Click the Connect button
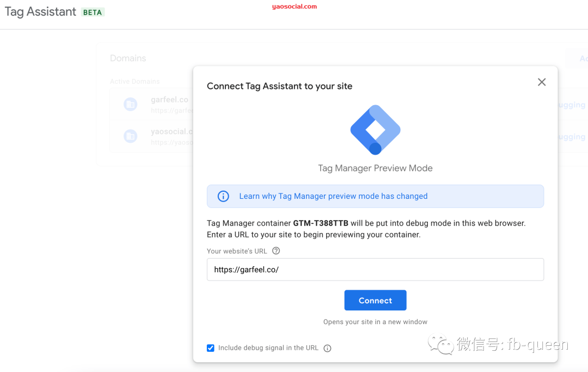588x372 pixels. click(x=375, y=300)
